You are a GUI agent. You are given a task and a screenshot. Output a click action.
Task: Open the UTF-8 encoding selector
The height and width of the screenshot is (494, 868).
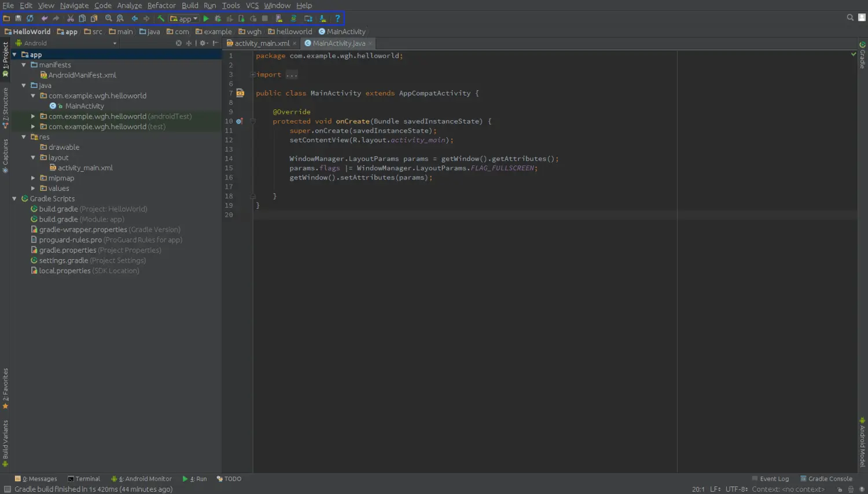pos(737,489)
